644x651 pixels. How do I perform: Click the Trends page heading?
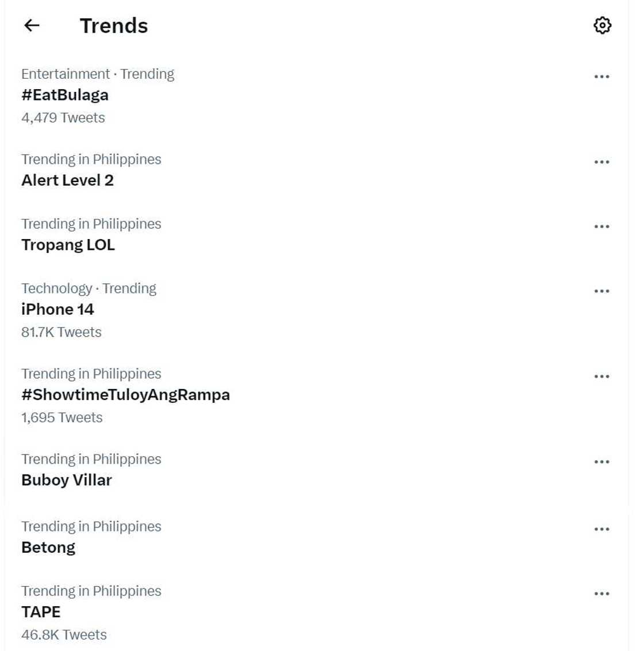coord(114,26)
